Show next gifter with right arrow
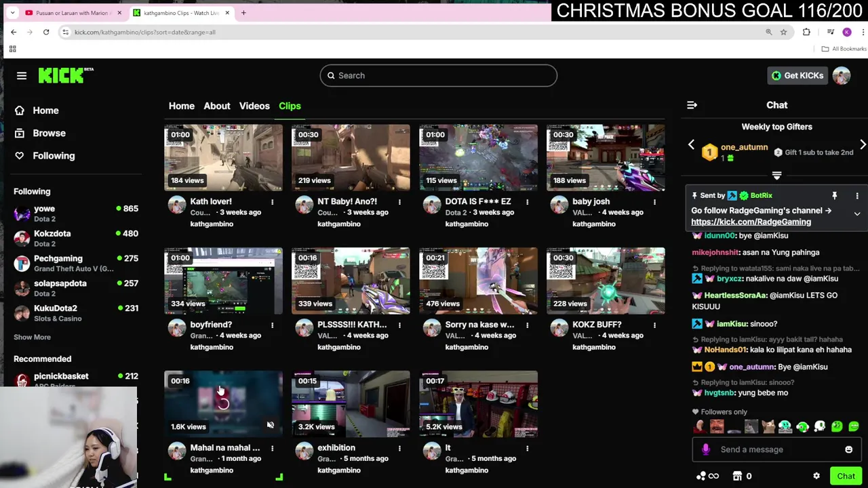Image resolution: width=868 pixels, height=488 pixels. tap(863, 144)
